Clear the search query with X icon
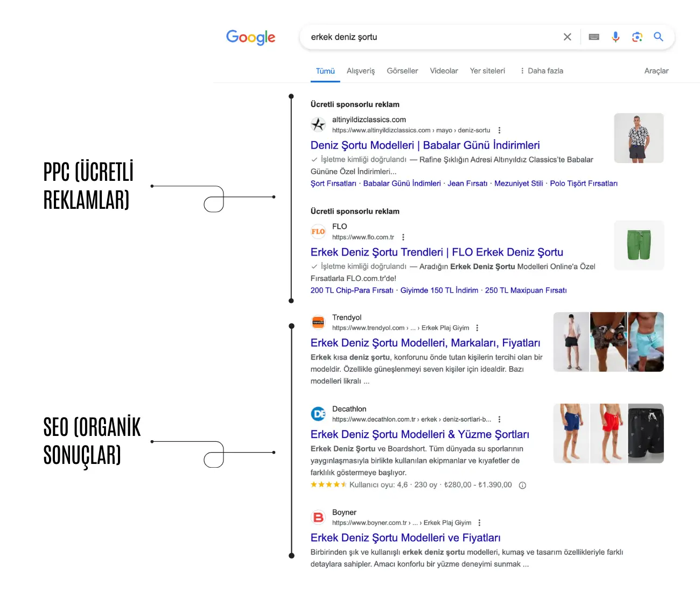The height and width of the screenshot is (592, 700). (567, 37)
